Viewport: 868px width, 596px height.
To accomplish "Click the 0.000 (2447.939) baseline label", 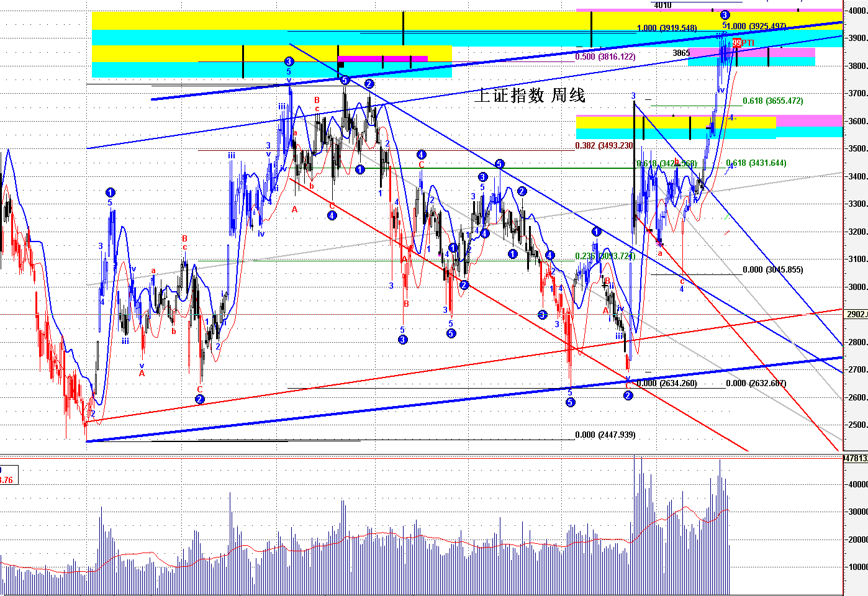I will [x=605, y=435].
